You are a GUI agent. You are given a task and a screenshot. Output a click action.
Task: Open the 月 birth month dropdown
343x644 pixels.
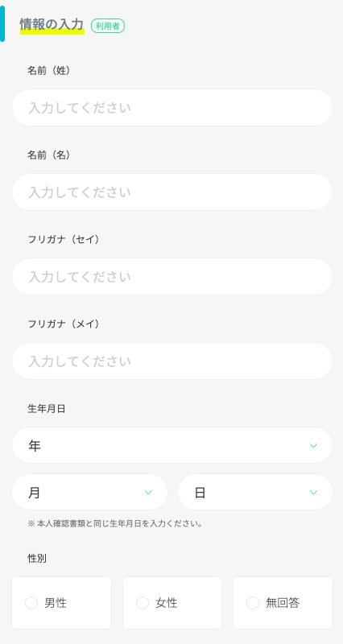89,492
